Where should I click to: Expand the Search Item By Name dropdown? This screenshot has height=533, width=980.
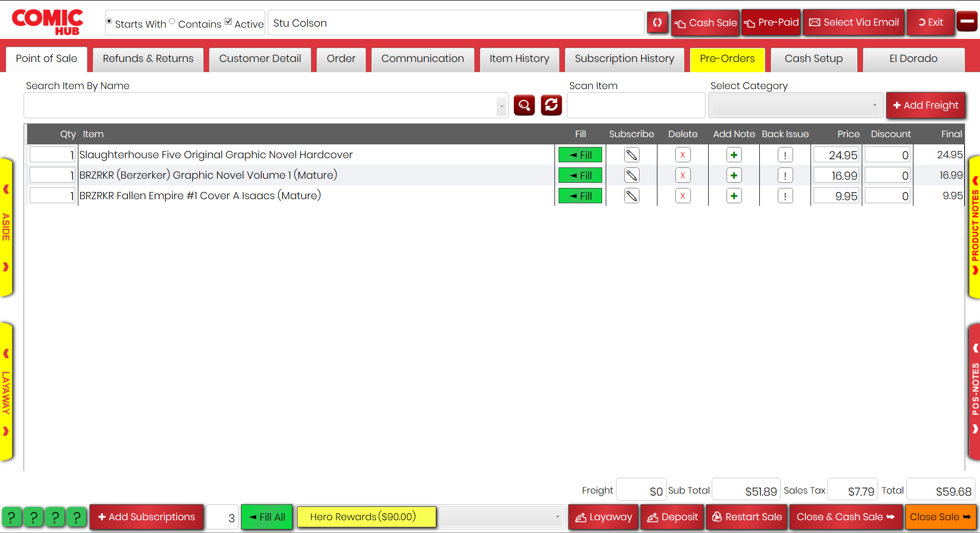tap(502, 106)
